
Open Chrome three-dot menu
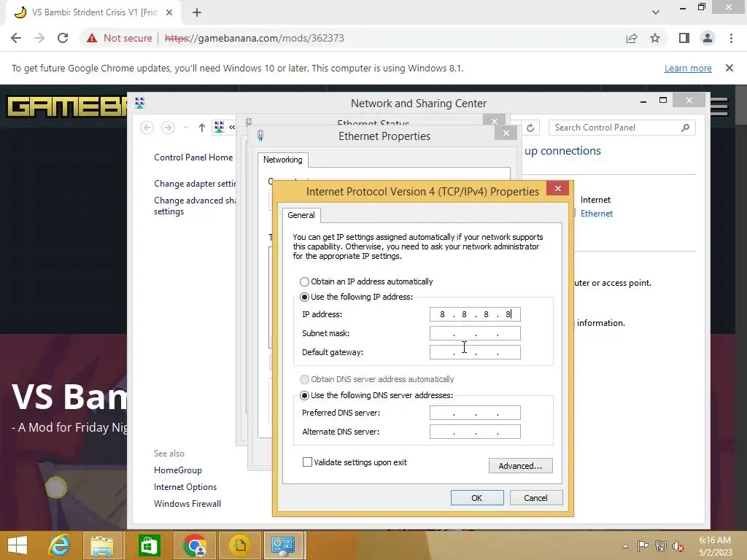[731, 38]
